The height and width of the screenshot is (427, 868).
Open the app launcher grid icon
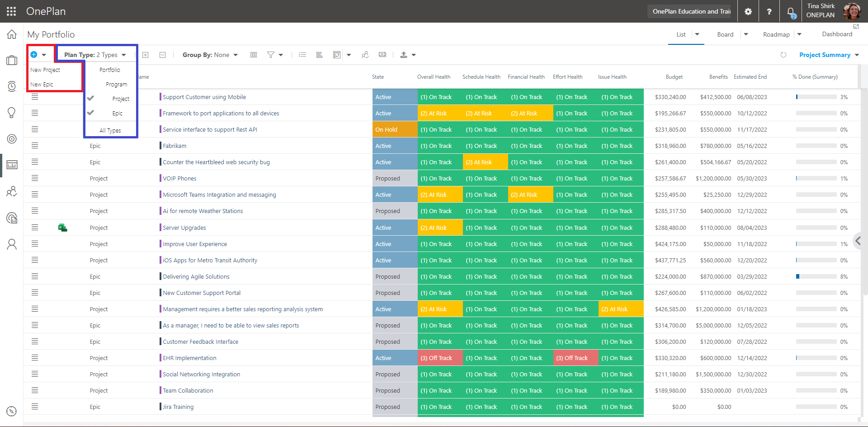[11, 11]
